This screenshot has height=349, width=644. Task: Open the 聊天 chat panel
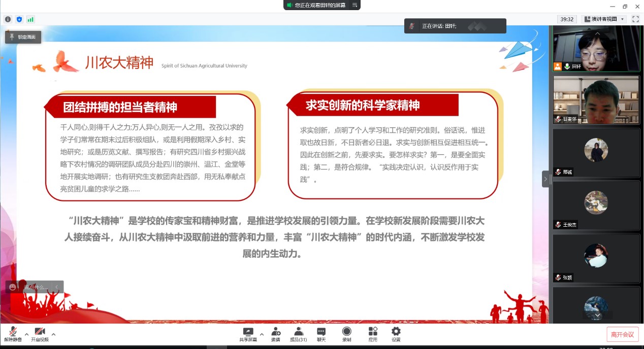pyautogui.click(x=321, y=334)
